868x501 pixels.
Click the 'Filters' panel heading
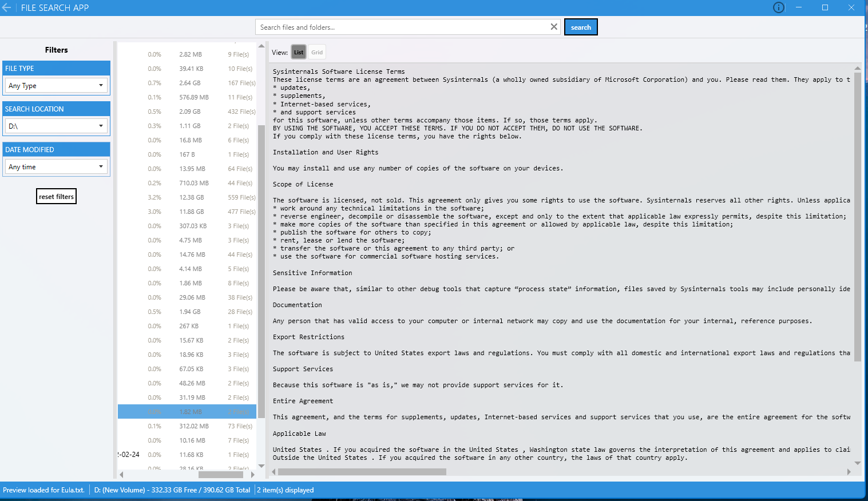click(56, 50)
